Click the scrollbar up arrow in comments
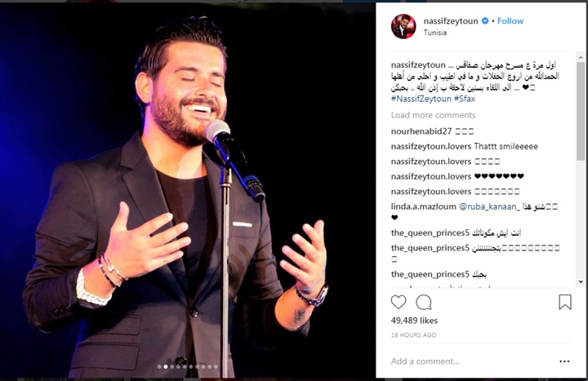The width and height of the screenshot is (588, 381). click(581, 57)
